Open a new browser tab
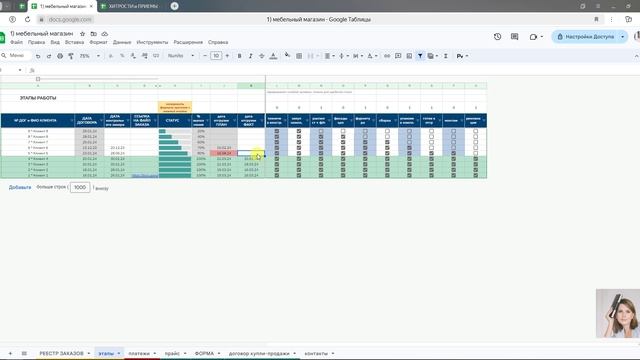 [x=174, y=6]
